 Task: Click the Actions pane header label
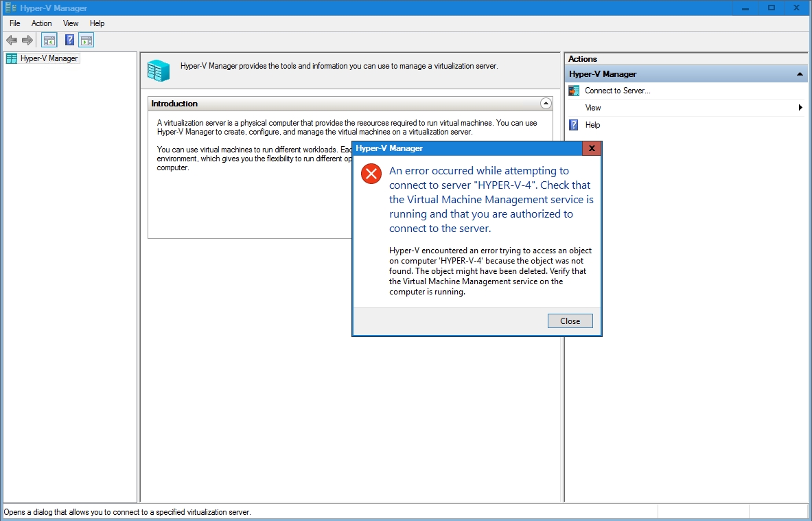(x=583, y=59)
